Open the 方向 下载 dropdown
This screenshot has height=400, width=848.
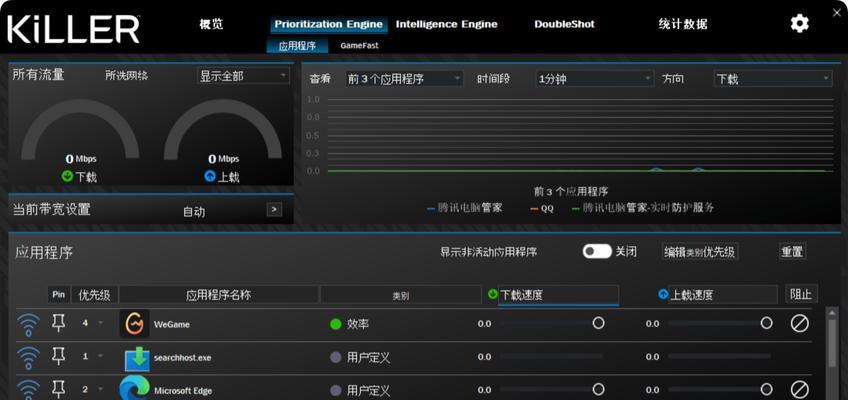click(772, 79)
